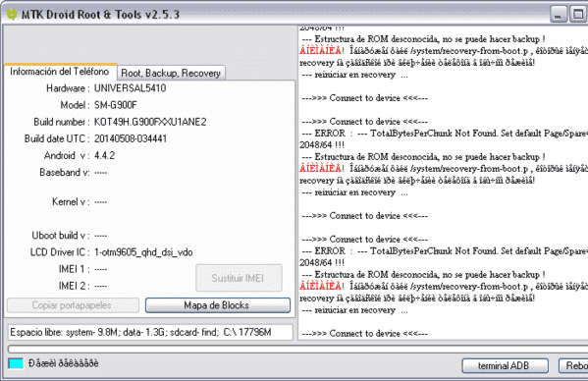
Task: Click the IMEI 2 label
Action: [x=74, y=286]
